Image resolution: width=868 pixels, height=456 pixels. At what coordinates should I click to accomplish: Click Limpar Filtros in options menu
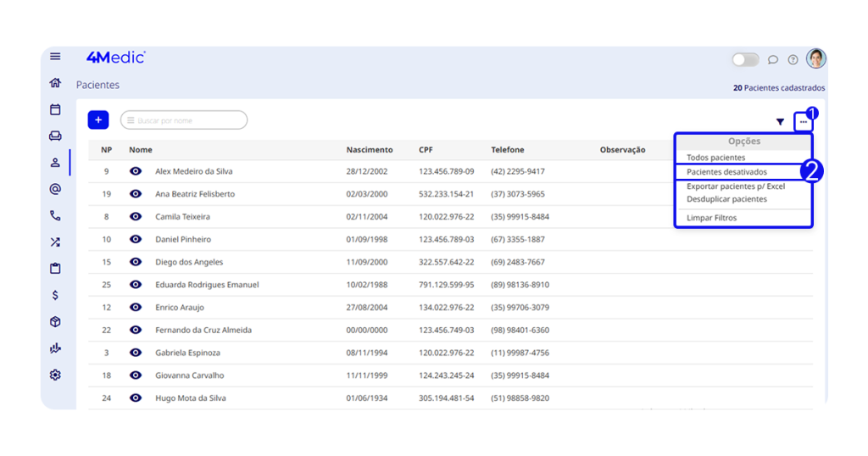point(711,218)
